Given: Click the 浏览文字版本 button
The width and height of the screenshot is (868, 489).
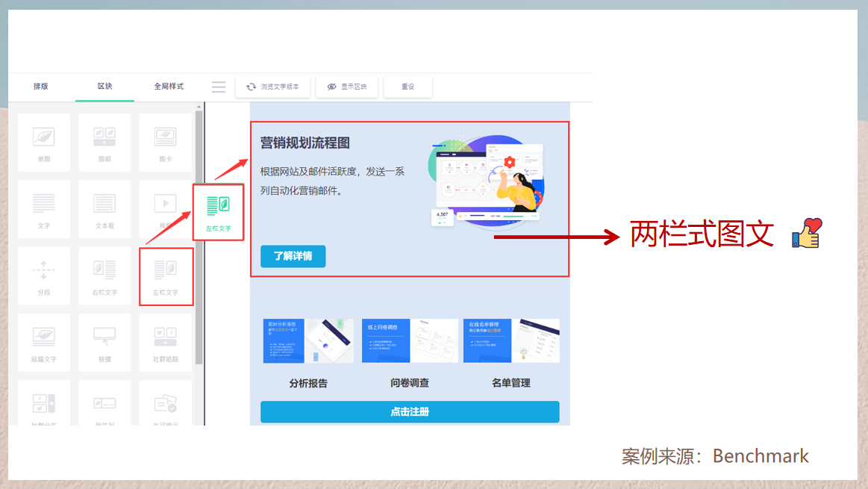Looking at the screenshot, I should (272, 87).
